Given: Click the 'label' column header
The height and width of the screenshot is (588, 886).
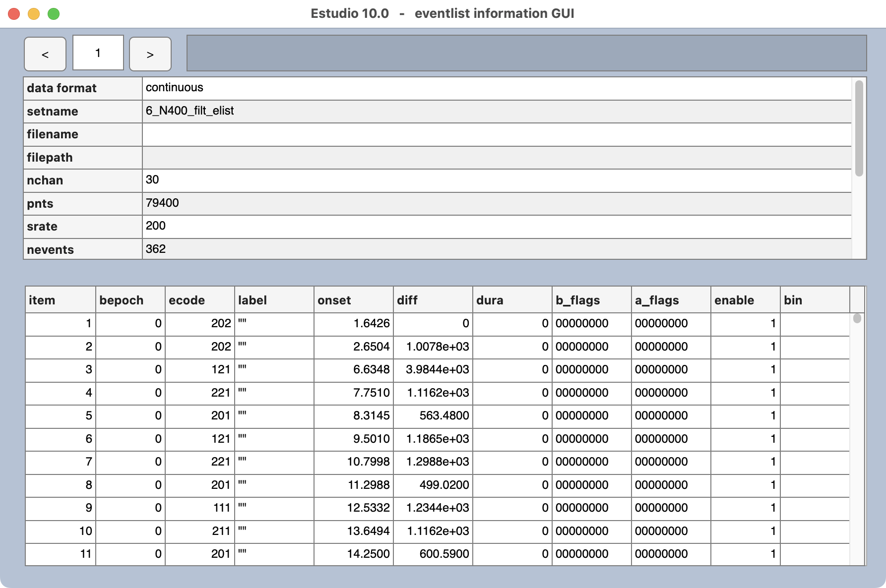Looking at the screenshot, I should pos(274,300).
